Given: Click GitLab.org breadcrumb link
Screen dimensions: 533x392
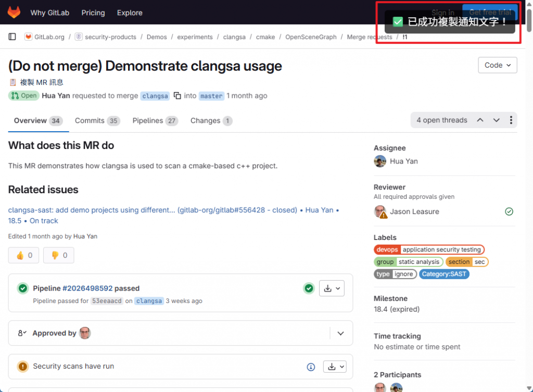Looking at the screenshot, I should pos(49,37).
